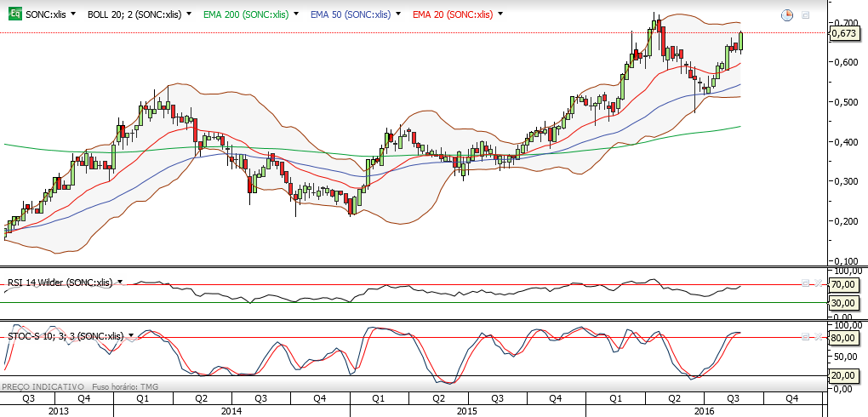
Task: Expand the BOLL 20; 2 indicator menu
Action: 189,14
